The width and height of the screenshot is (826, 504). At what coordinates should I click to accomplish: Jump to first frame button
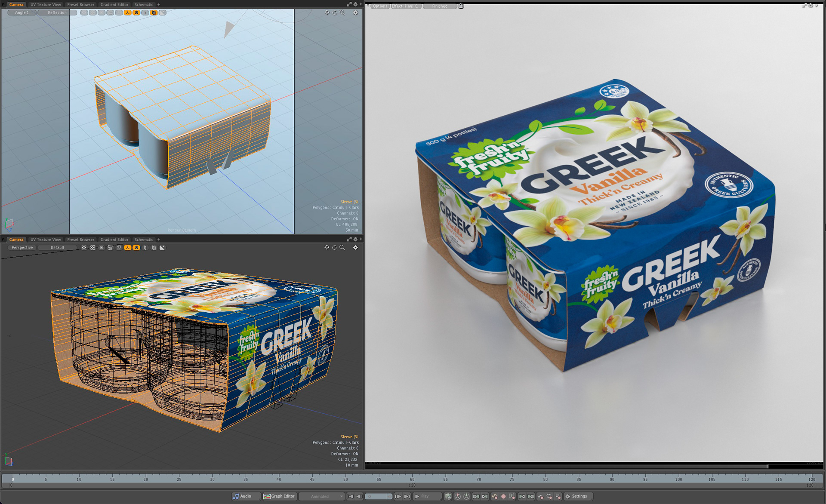tap(350, 496)
